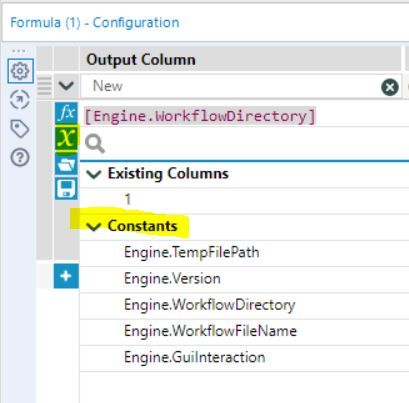
Task: Collapse the Existing Columns section
Action: (94, 174)
